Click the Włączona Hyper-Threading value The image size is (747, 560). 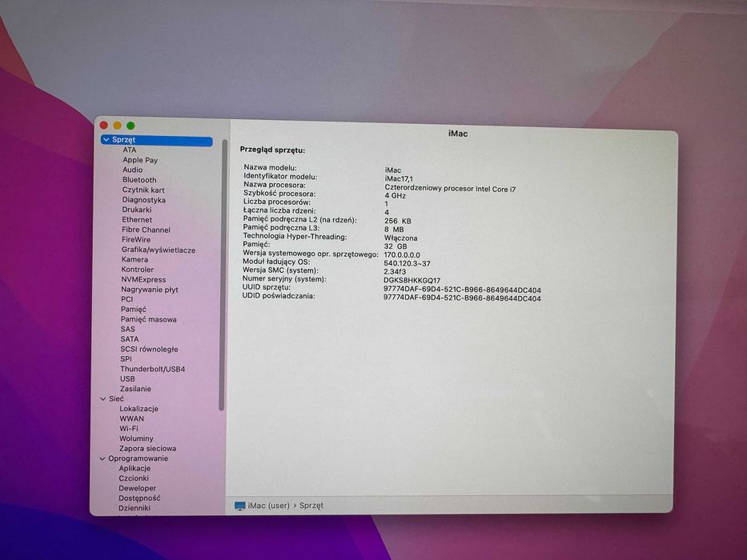click(401, 238)
